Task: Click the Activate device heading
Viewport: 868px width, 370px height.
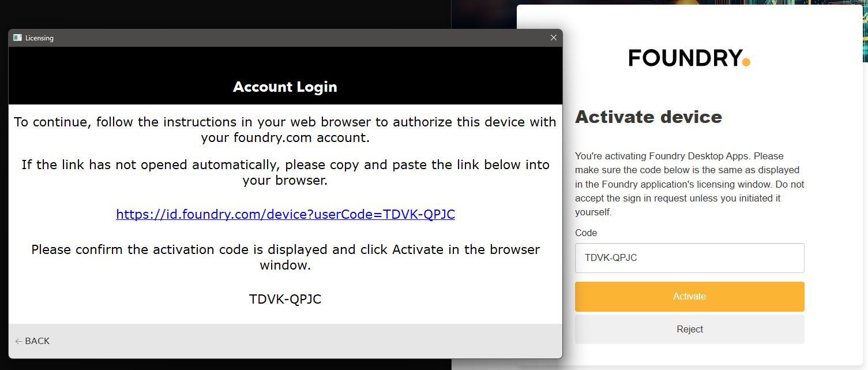Action: pos(648,117)
